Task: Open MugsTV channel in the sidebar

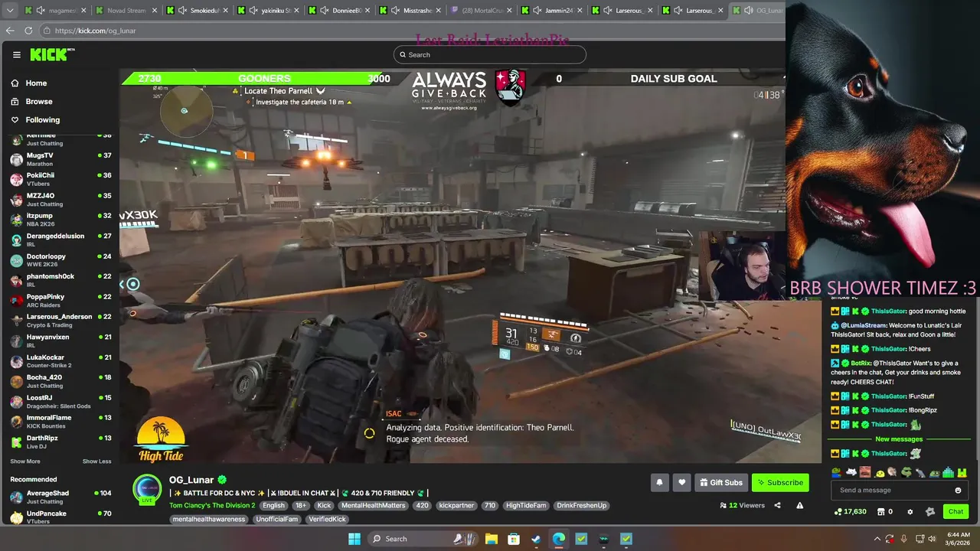Action: (60, 159)
